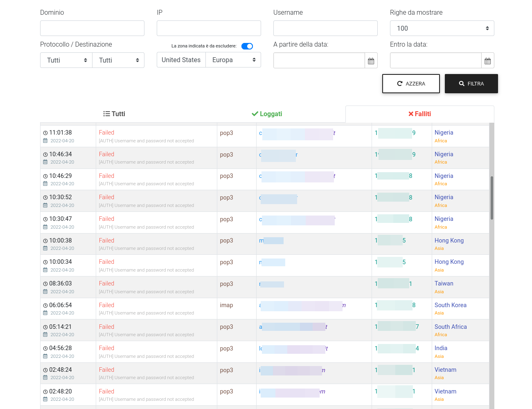Click the magnifier icon on the FILTRA button
This screenshot has width=532, height=409.
pos(462,83)
